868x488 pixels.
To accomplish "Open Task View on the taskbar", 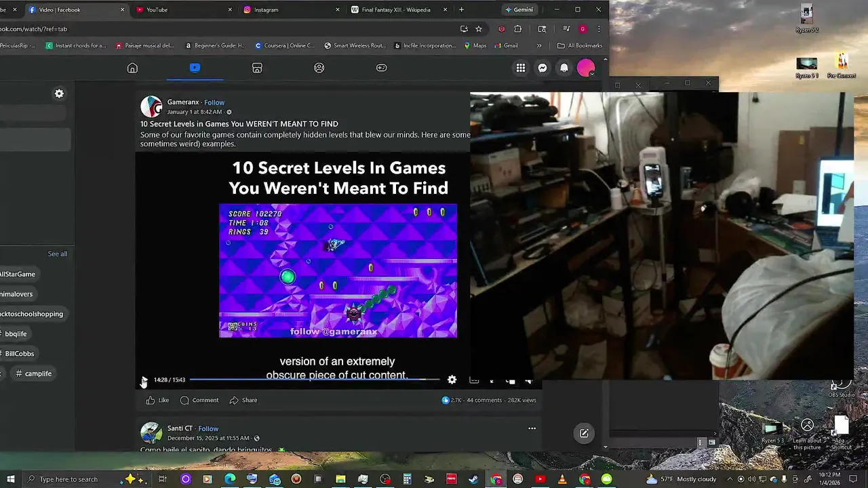I will (163, 479).
